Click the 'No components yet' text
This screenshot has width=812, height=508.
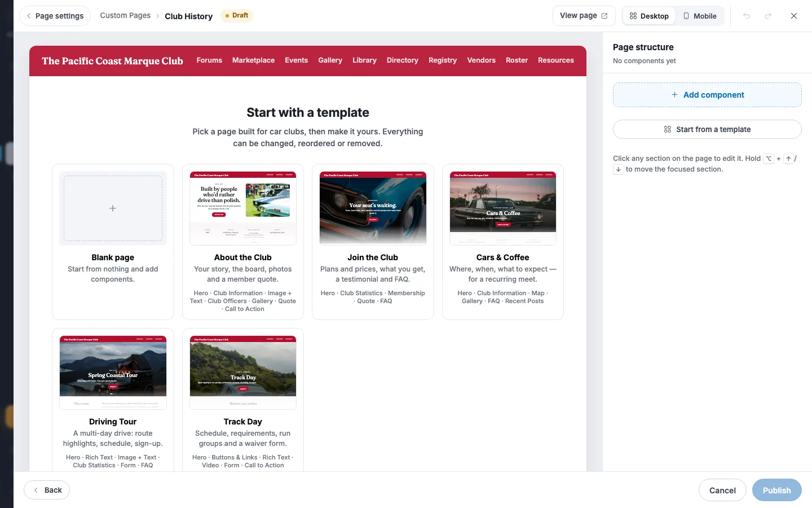coord(645,61)
